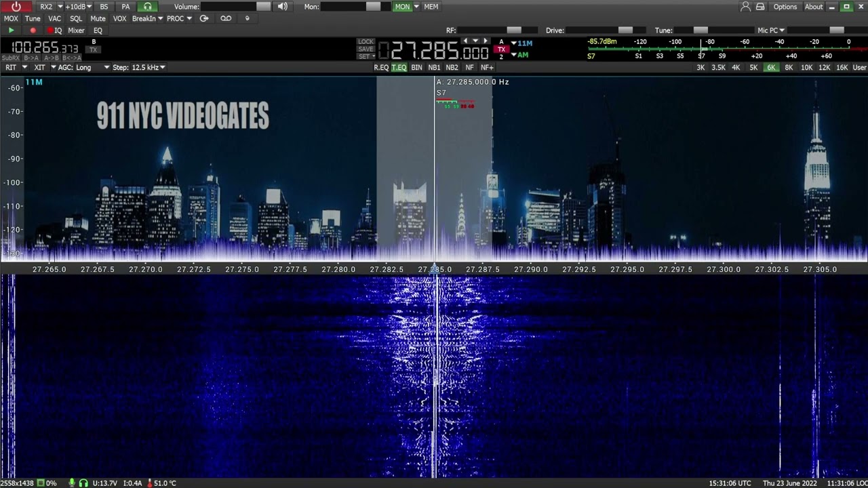Open the +10dB preamp dropdown
The image size is (868, 488).
90,7
